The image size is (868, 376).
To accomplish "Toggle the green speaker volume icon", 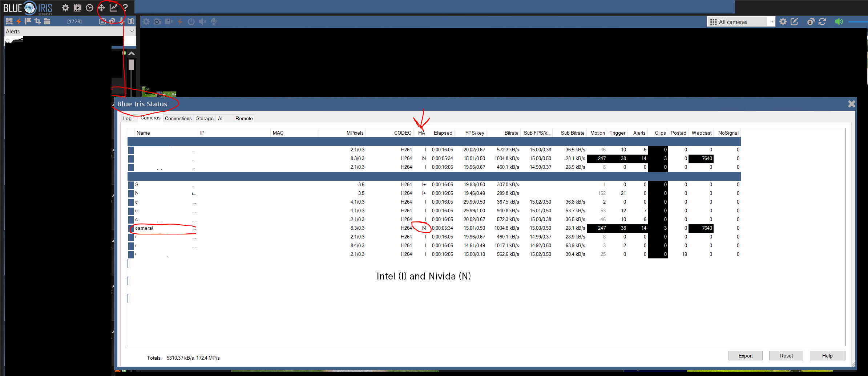I will (839, 22).
